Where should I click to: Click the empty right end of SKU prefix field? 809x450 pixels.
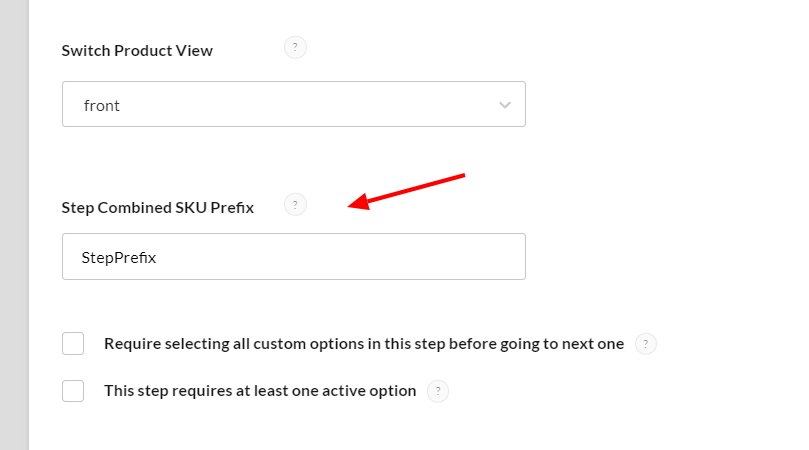[480, 257]
